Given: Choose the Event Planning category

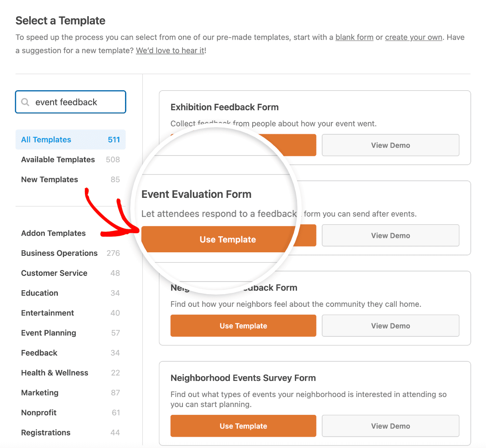Looking at the screenshot, I should pos(71,333).
